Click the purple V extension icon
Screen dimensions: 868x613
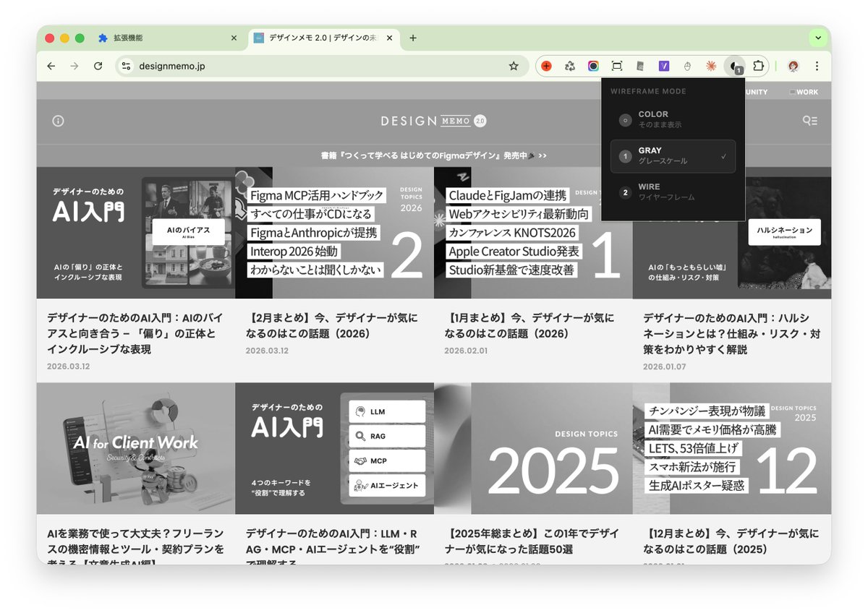coord(664,66)
